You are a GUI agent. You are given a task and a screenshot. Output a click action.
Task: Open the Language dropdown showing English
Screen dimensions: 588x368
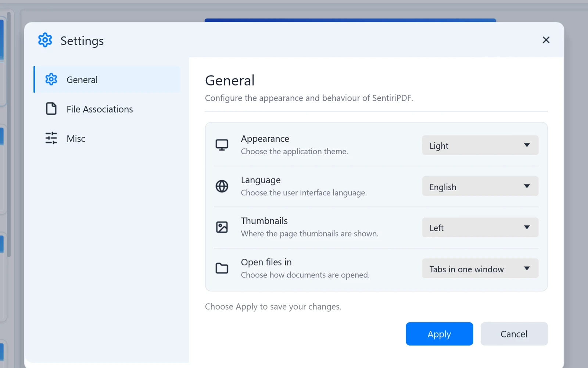pyautogui.click(x=480, y=186)
